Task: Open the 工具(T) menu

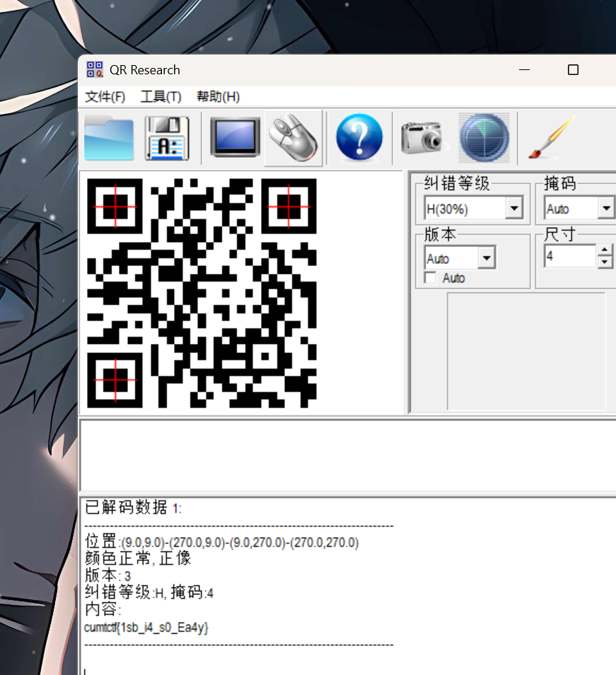Action: 161,97
